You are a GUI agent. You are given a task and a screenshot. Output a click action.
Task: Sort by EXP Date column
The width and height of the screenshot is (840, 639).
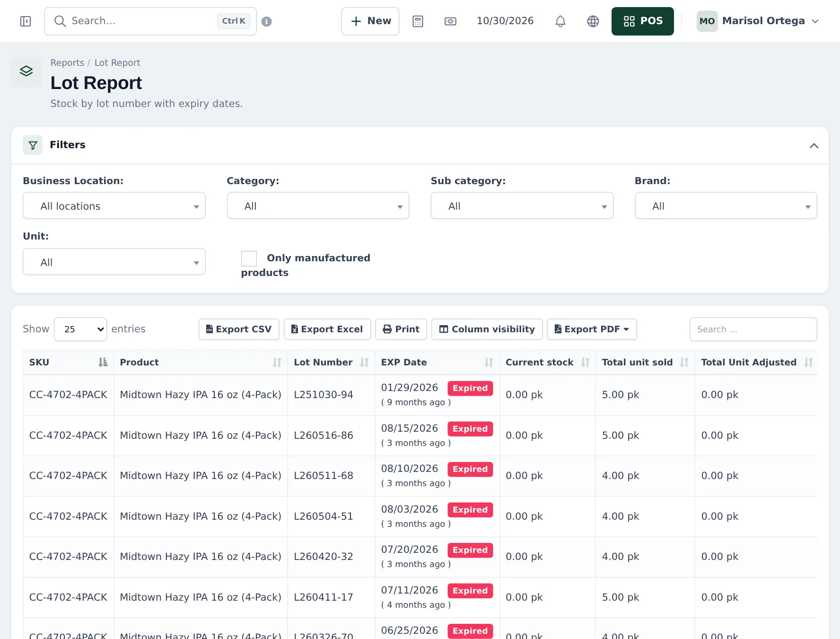(437, 363)
